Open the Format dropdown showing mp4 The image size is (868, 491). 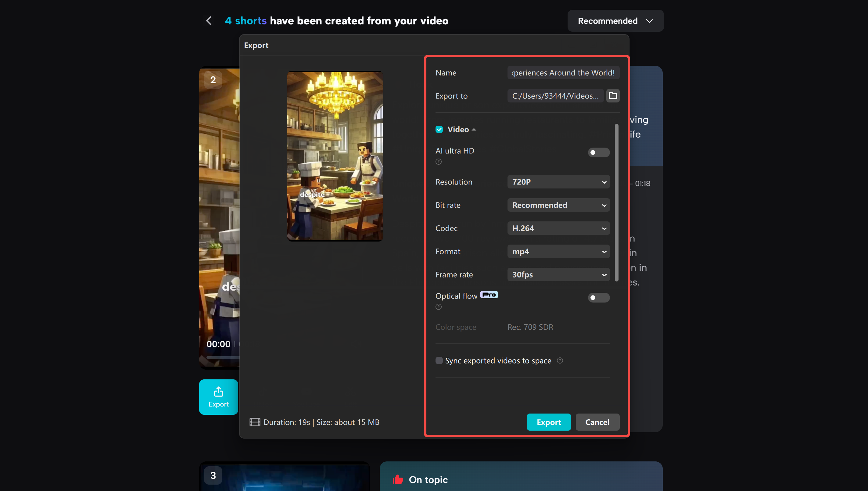click(558, 251)
